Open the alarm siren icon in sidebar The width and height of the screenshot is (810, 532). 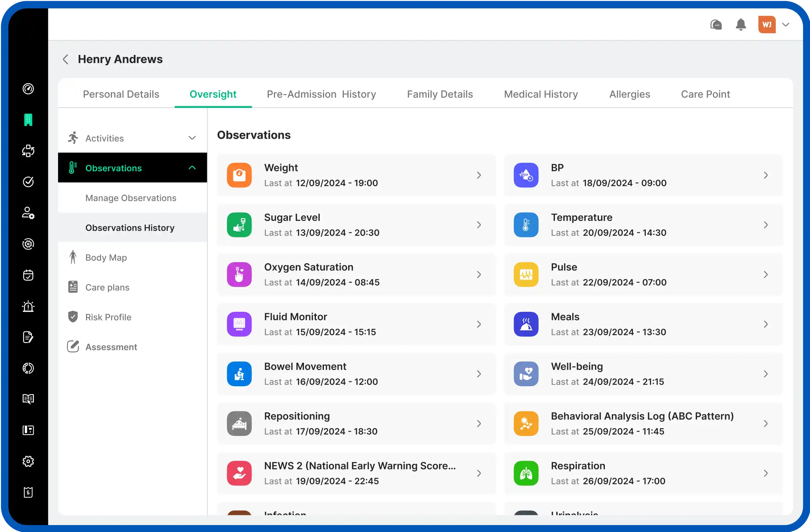coord(28,306)
